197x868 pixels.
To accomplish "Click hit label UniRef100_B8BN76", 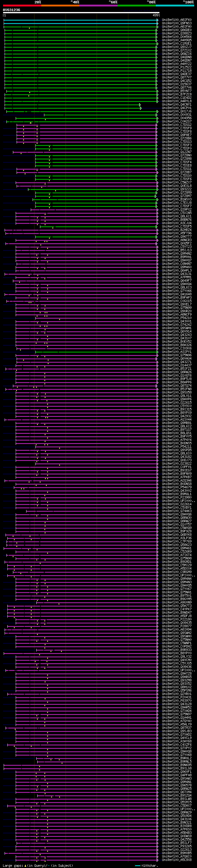I will (x=176, y=220).
